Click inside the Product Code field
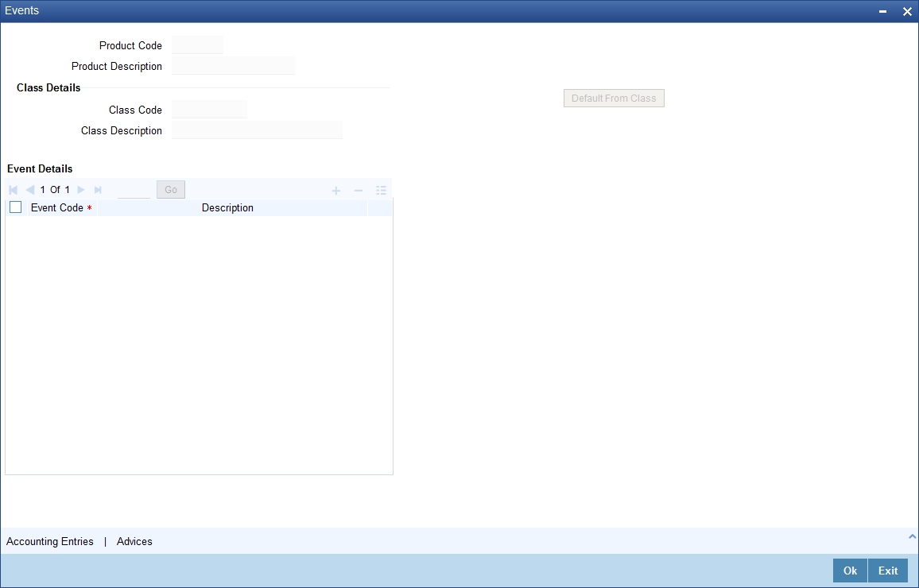Viewport: 919px width, 588px height. 196,44
